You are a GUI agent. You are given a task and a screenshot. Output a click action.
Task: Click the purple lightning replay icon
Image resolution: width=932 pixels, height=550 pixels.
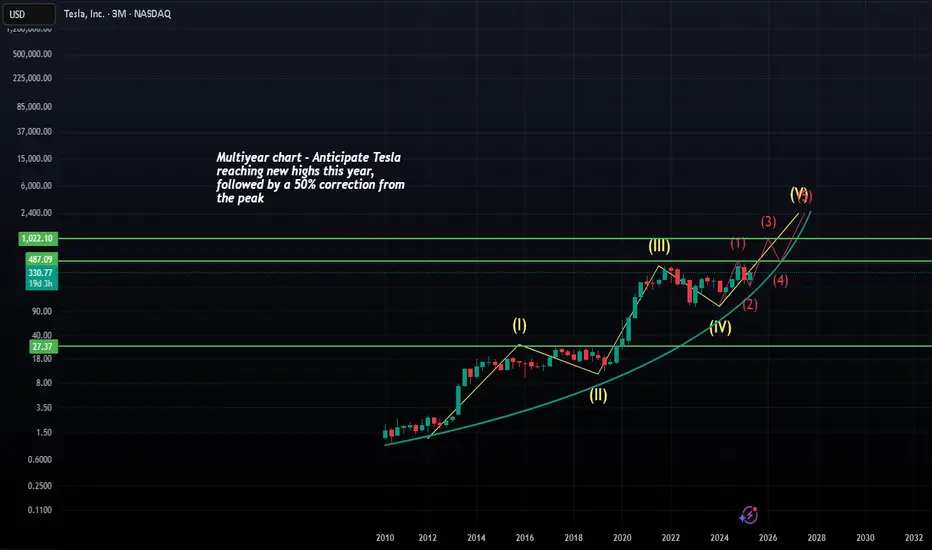pyautogui.click(x=749, y=515)
